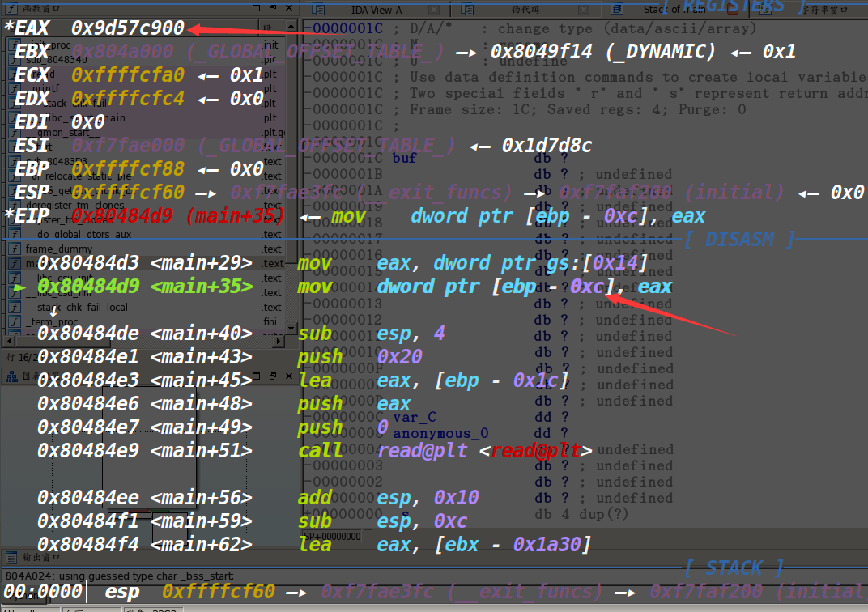Click the graph overview panel icon
Viewport: 868px width, 612px height.
pos(11,376)
